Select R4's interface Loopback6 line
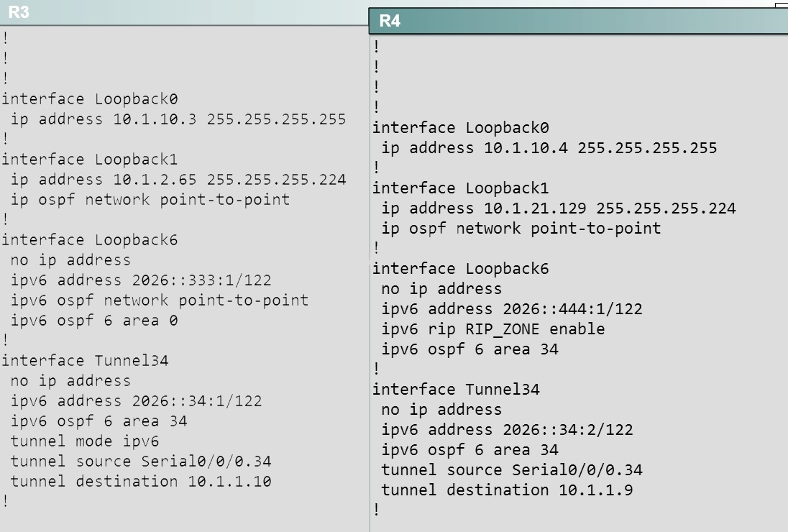Viewport: 788px width, 532px height. pos(461,269)
